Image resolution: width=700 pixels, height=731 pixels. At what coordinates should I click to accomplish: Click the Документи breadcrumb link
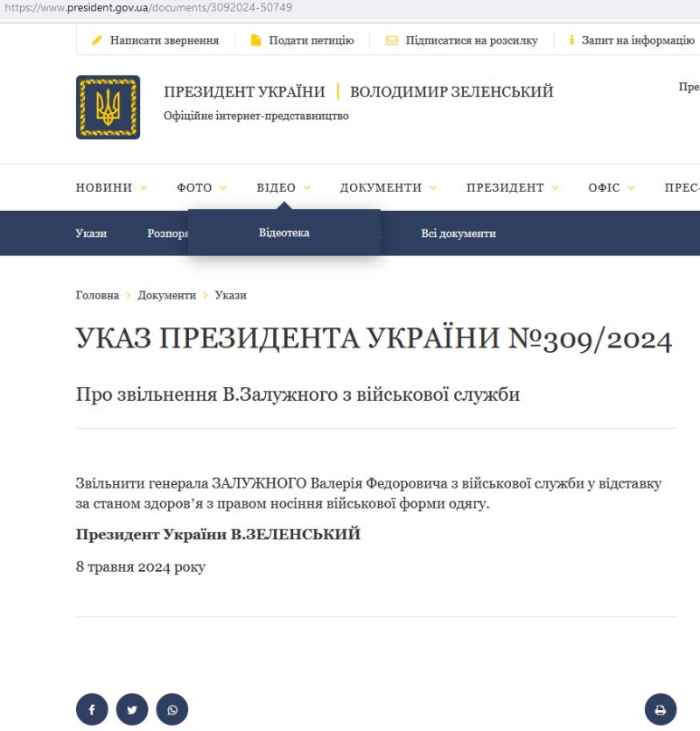(x=167, y=295)
